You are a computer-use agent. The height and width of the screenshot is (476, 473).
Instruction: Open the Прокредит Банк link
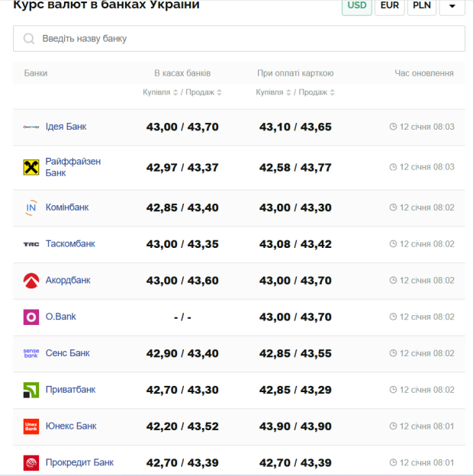pos(79,462)
